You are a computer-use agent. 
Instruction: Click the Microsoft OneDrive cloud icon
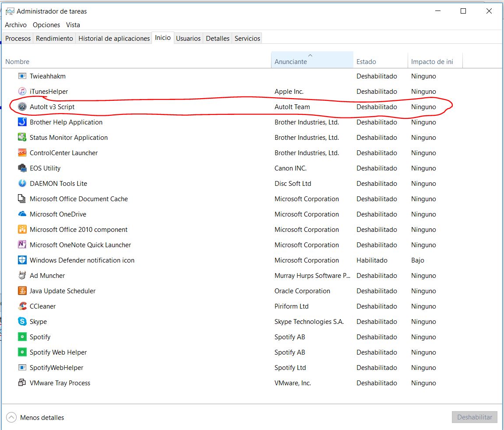click(x=22, y=214)
